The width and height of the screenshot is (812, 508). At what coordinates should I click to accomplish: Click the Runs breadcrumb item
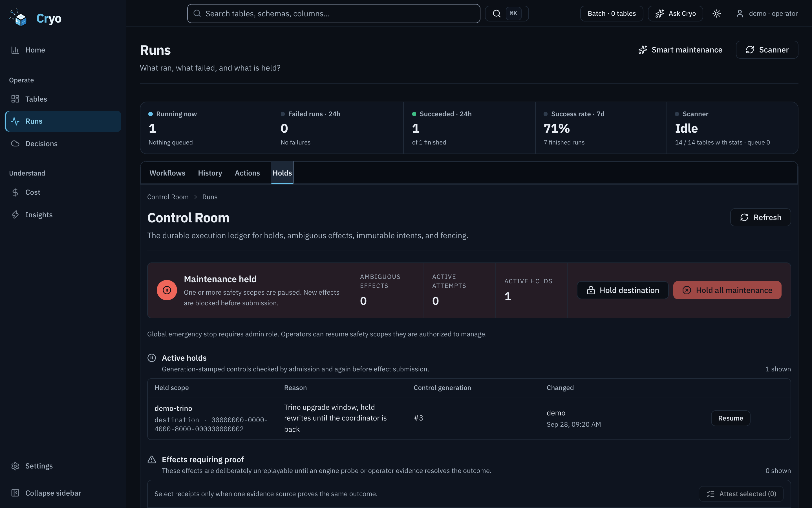(210, 197)
